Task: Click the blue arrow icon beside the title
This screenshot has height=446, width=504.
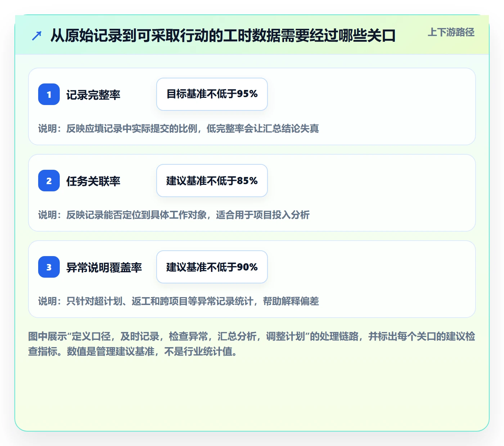Action: click(37, 36)
